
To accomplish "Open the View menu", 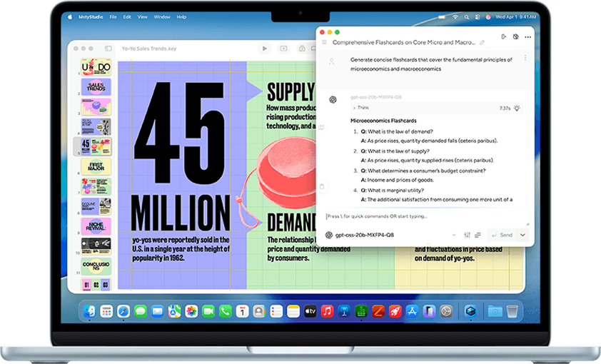I will tap(143, 17).
